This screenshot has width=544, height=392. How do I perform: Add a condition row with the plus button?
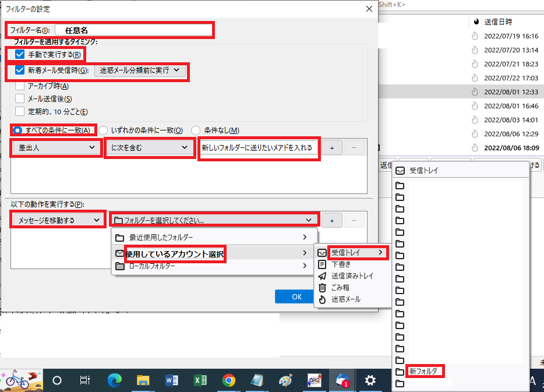click(x=332, y=148)
